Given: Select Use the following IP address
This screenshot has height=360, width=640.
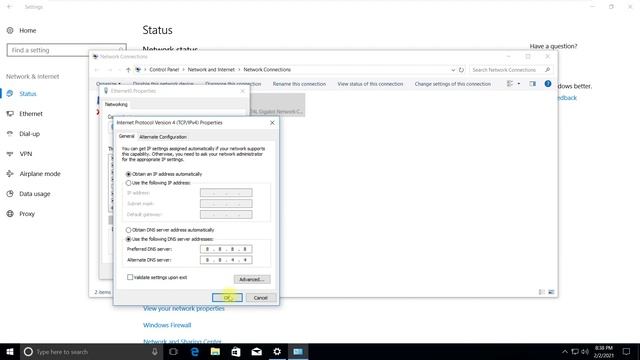Looking at the screenshot, I should tap(129, 183).
